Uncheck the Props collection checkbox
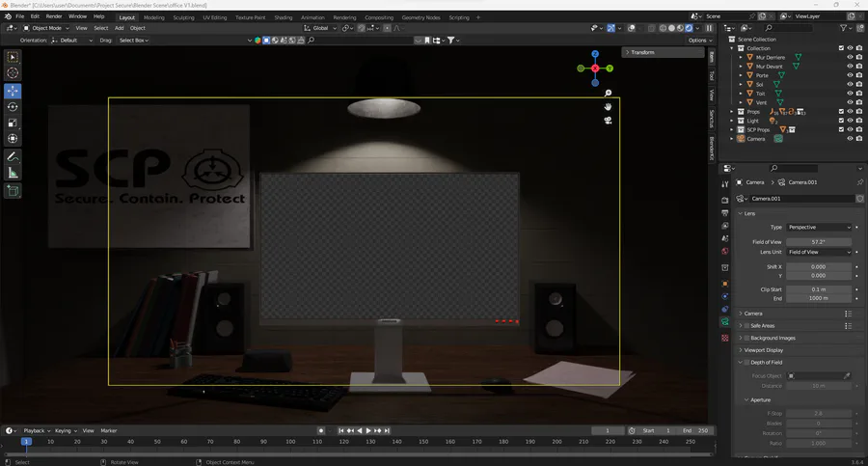The height and width of the screenshot is (466, 868). click(x=841, y=111)
